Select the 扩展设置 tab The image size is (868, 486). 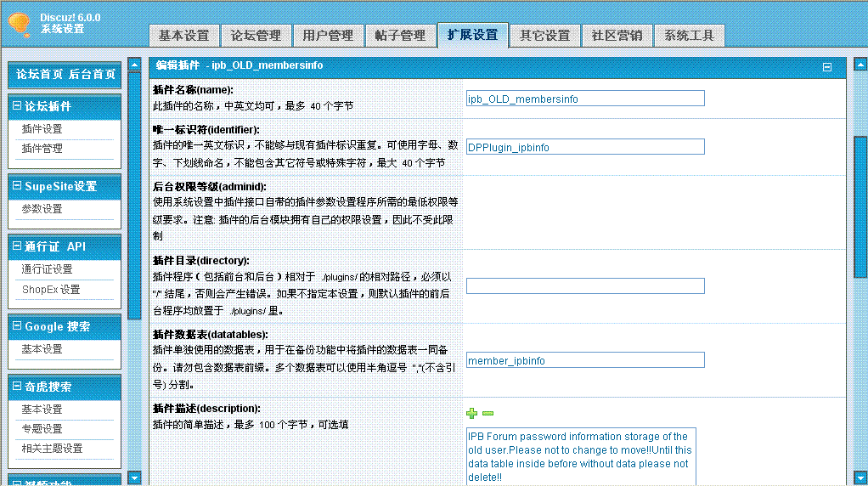coord(472,35)
